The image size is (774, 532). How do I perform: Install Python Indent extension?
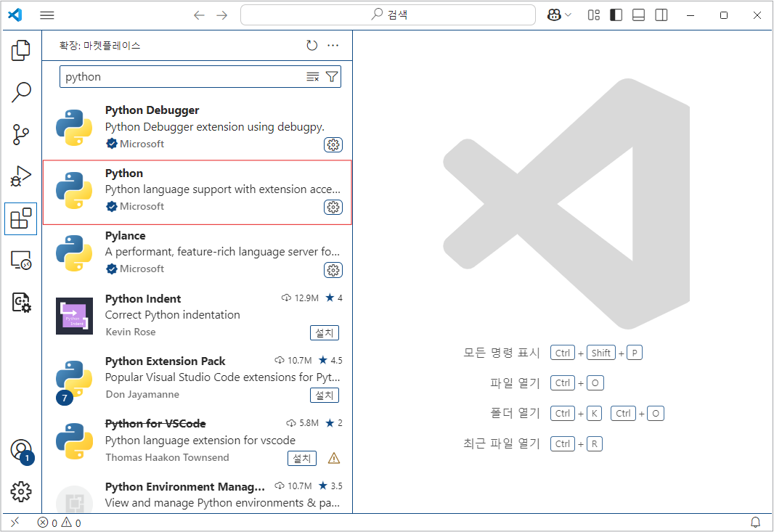tap(325, 333)
